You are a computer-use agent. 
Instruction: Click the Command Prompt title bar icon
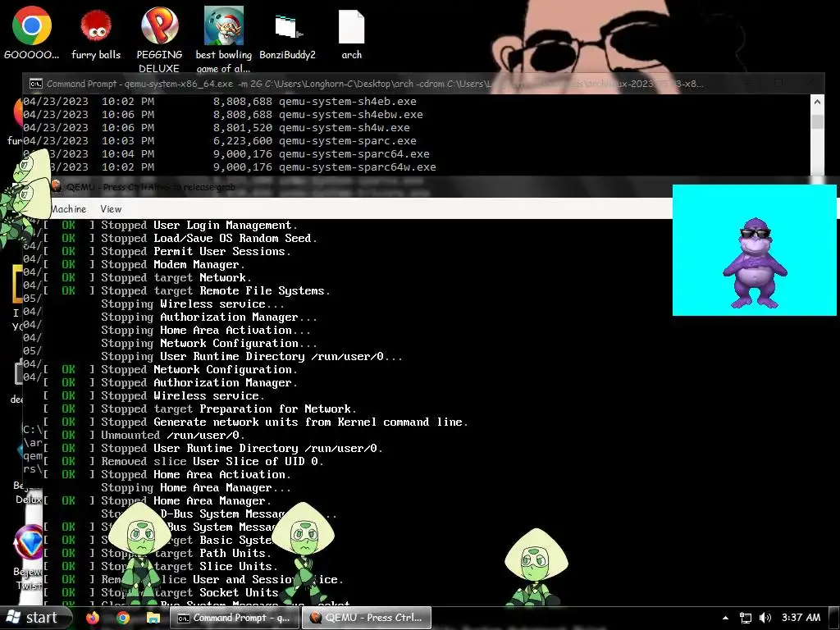click(36, 84)
